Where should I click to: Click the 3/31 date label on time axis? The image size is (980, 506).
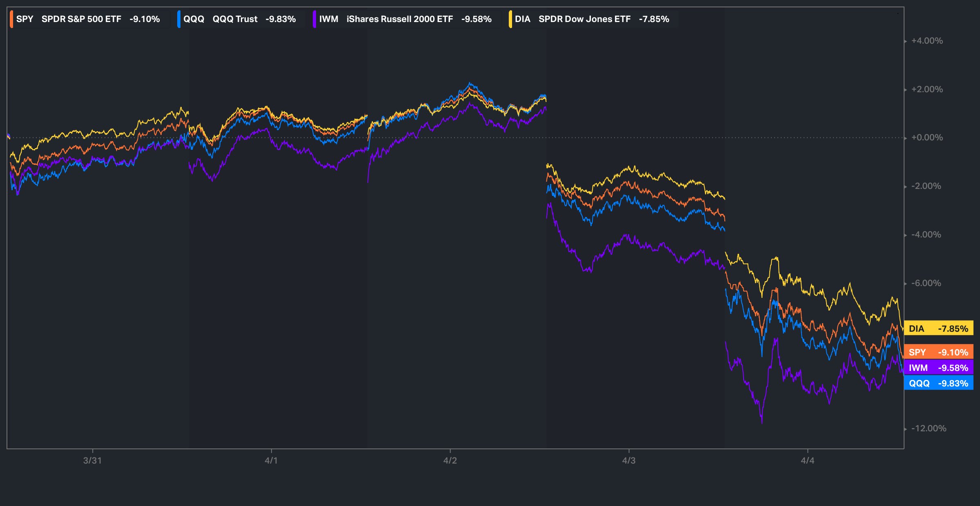click(92, 461)
